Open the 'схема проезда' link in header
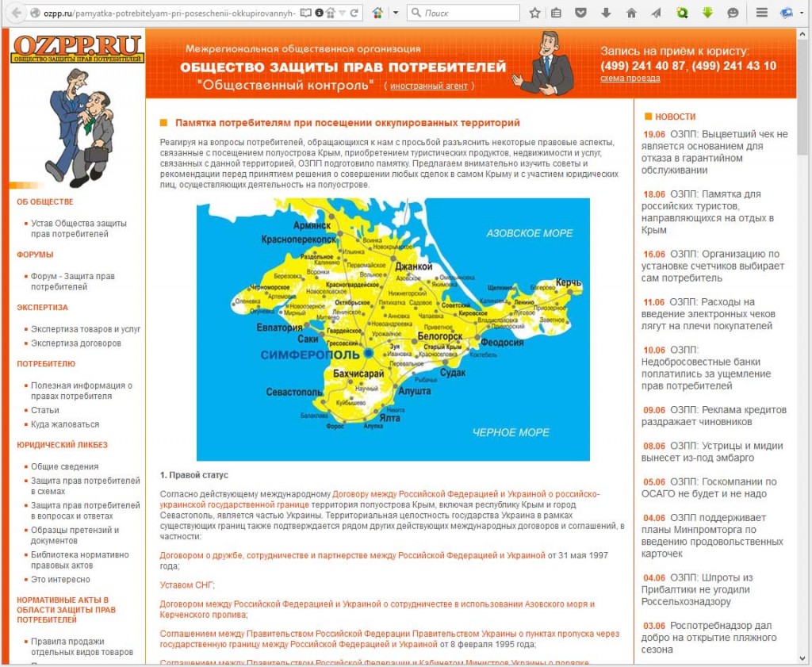 tap(630, 79)
